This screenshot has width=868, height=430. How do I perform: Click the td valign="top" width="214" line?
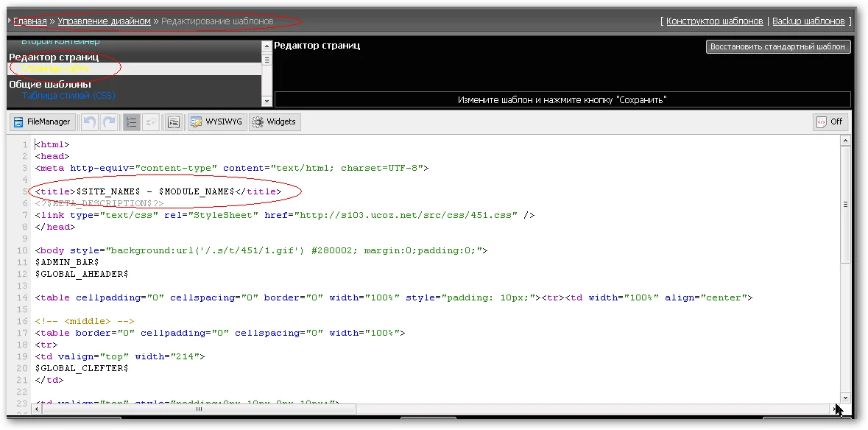[x=119, y=356]
